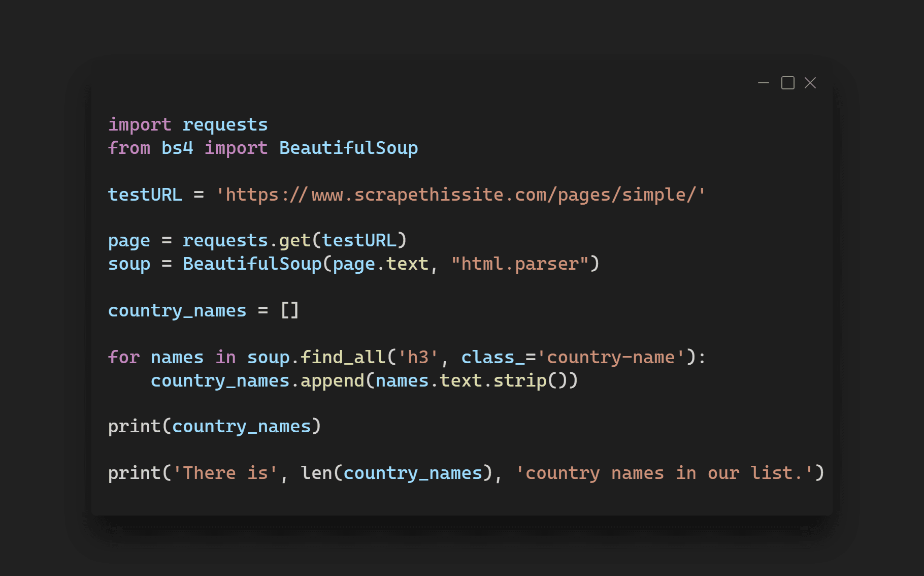Click the empty list brackets
Viewport: 924px width, 576px height.
pyautogui.click(x=289, y=310)
